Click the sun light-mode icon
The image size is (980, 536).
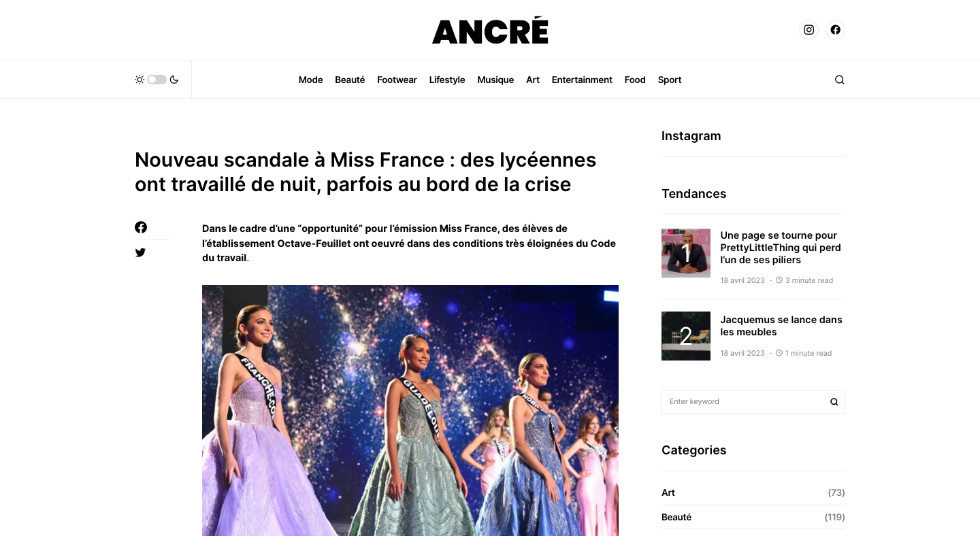140,80
